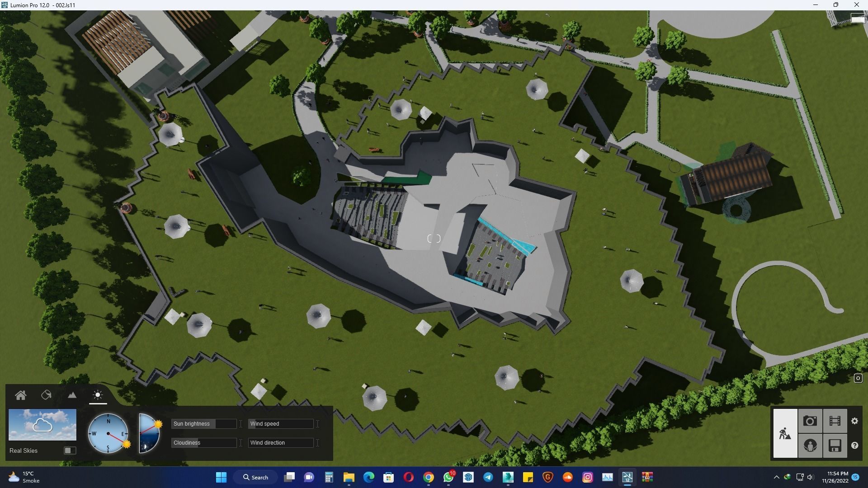
Task: Open Movie mode filmstrip icon
Action: (x=835, y=421)
